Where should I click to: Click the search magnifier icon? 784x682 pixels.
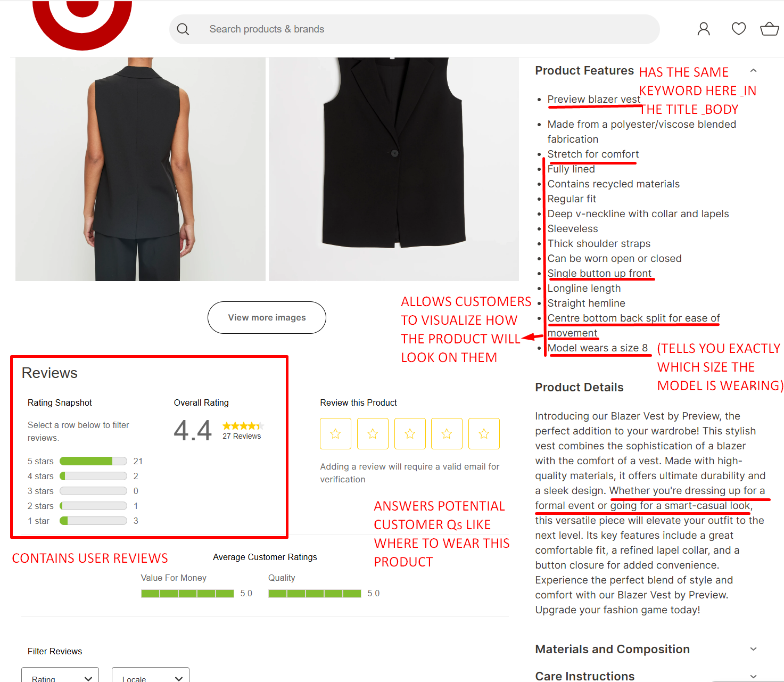tap(183, 29)
